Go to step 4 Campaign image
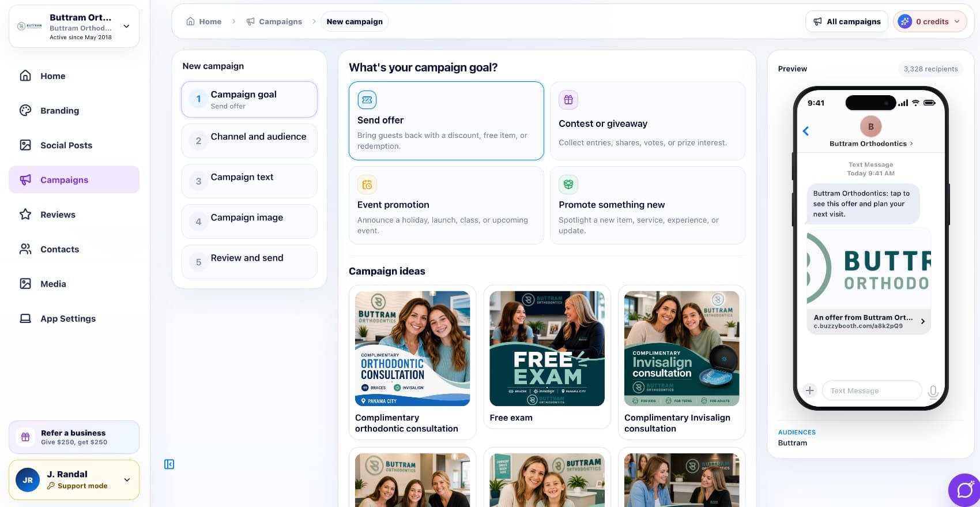 [249, 221]
